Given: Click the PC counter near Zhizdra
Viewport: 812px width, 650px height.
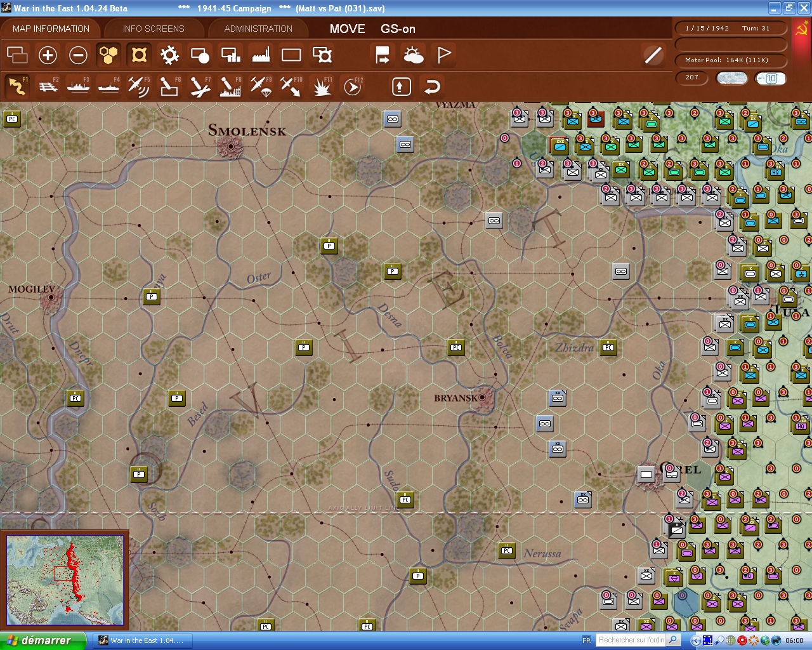Looking at the screenshot, I should click(x=608, y=347).
